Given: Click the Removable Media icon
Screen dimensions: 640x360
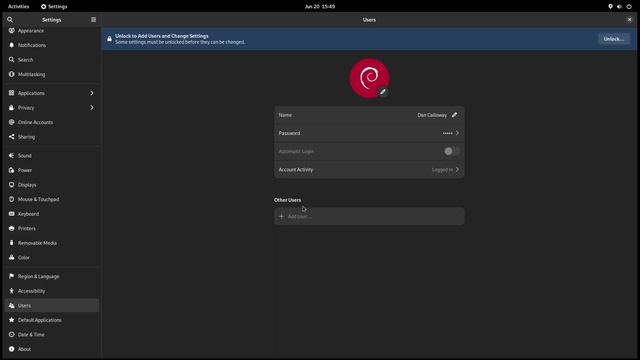Looking at the screenshot, I should point(11,243).
